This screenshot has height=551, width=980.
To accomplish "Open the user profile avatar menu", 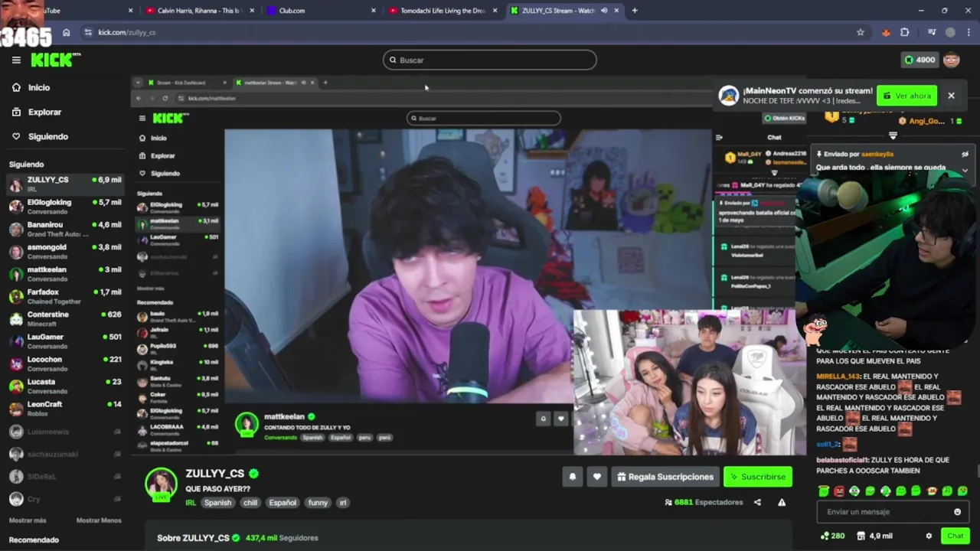I will click(x=952, y=60).
